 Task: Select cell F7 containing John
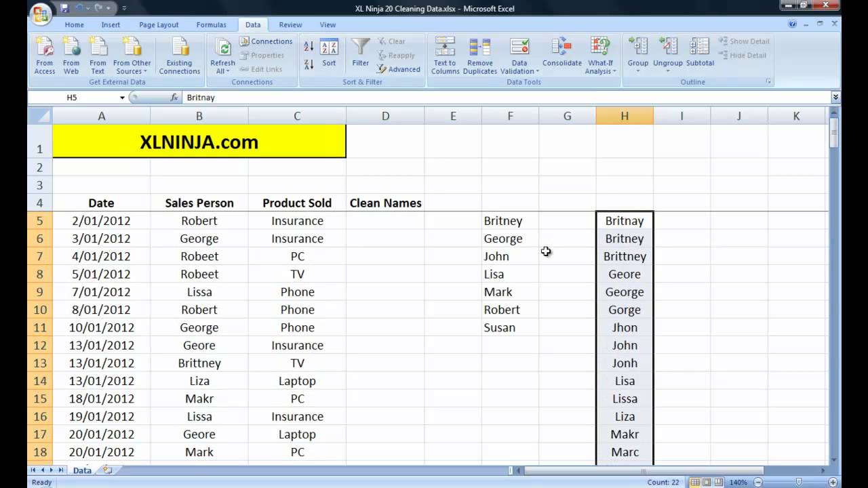511,256
